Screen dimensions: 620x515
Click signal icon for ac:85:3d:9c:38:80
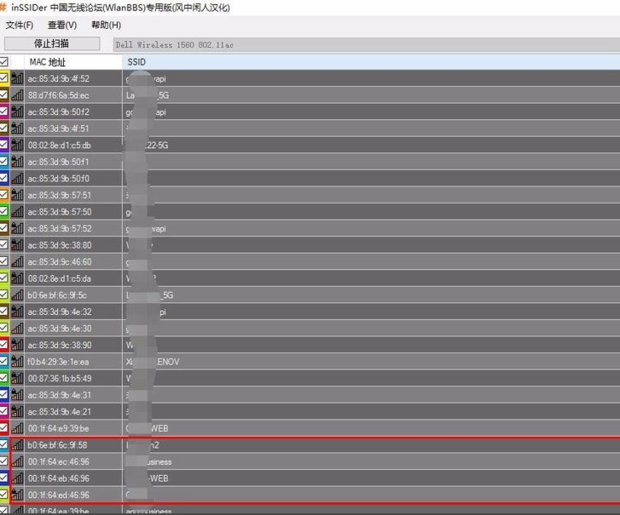17,245
